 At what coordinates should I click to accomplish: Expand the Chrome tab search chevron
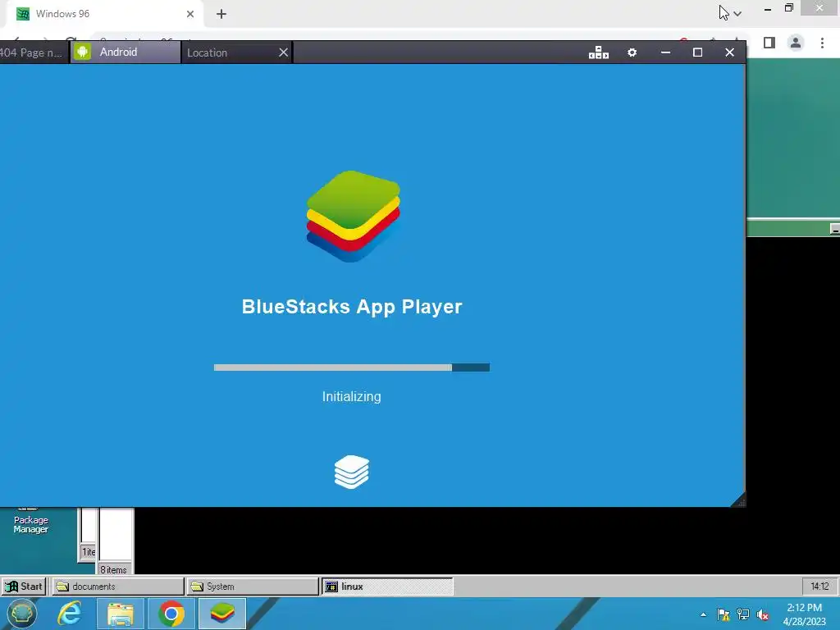click(x=737, y=14)
